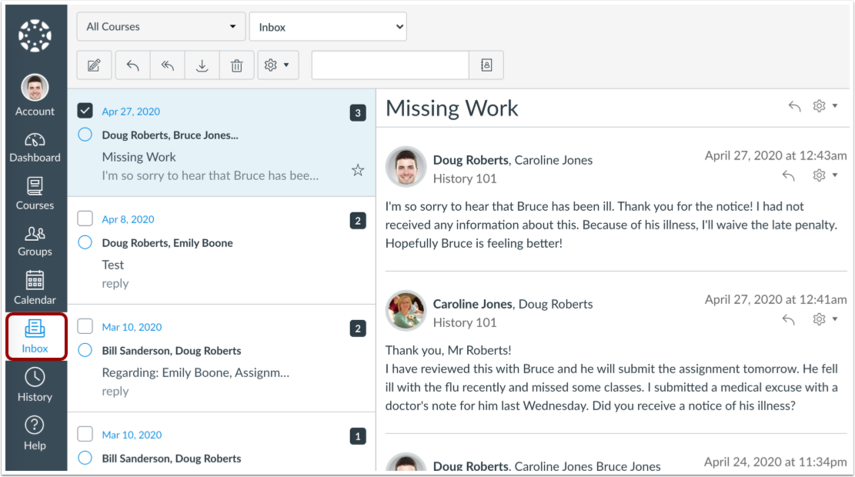Screen dimensions: 855x477
Task: Click the April 27, 2020 at 12:41am timestamp
Action: click(775, 299)
